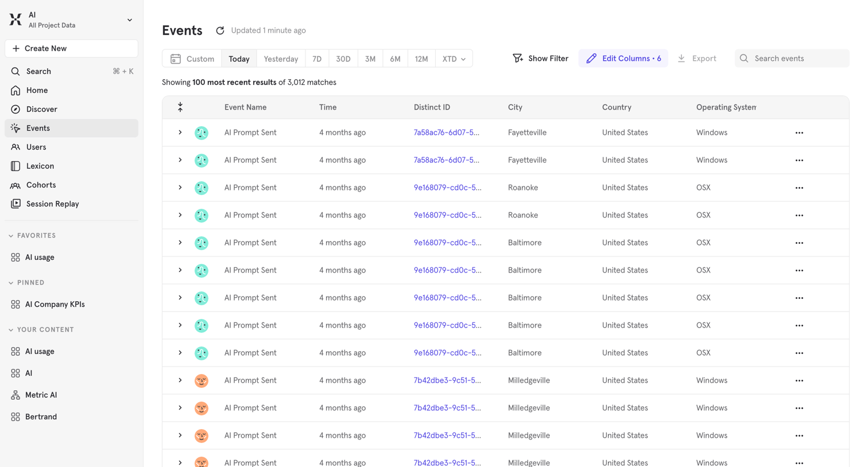Click the Distinct ID column header

click(x=432, y=107)
